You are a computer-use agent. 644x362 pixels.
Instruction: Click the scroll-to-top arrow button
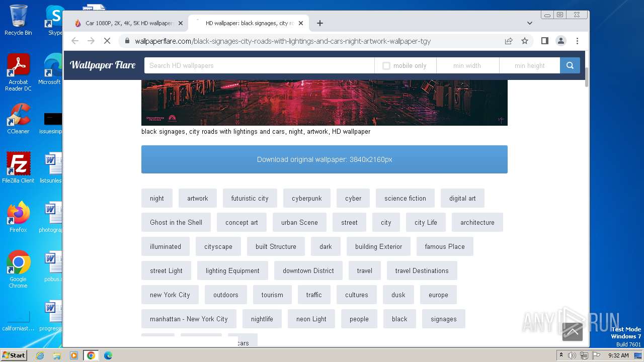572,331
